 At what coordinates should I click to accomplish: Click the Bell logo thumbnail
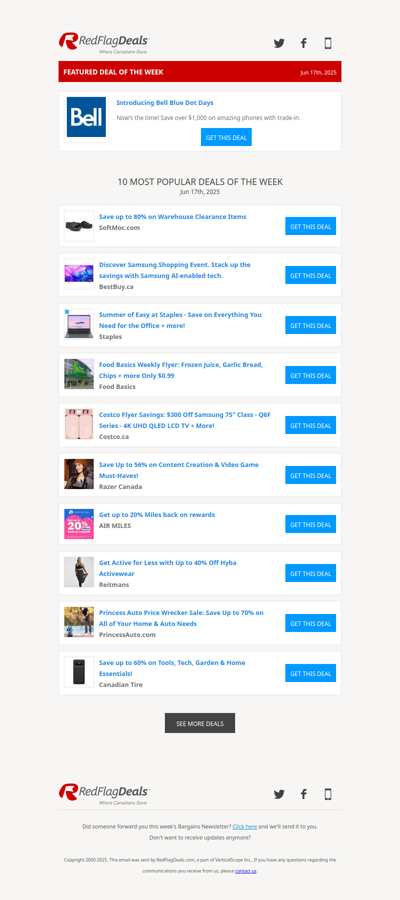[x=86, y=117]
